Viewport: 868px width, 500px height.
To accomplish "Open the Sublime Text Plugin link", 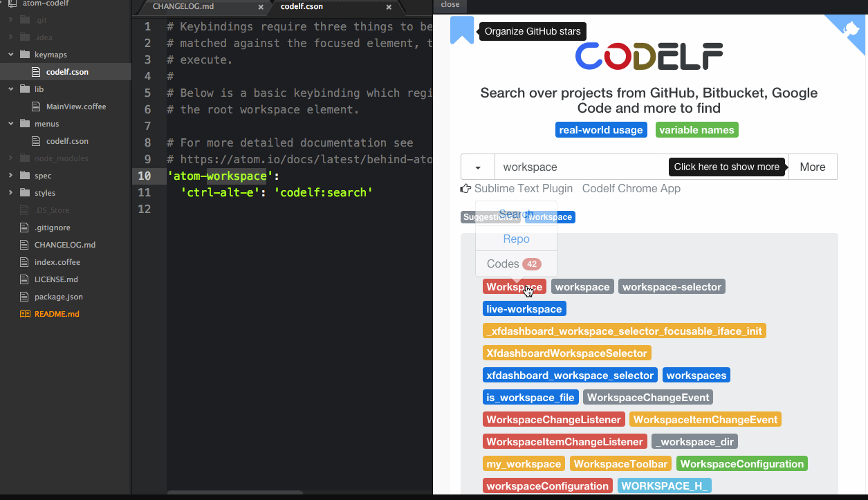I will 524,188.
